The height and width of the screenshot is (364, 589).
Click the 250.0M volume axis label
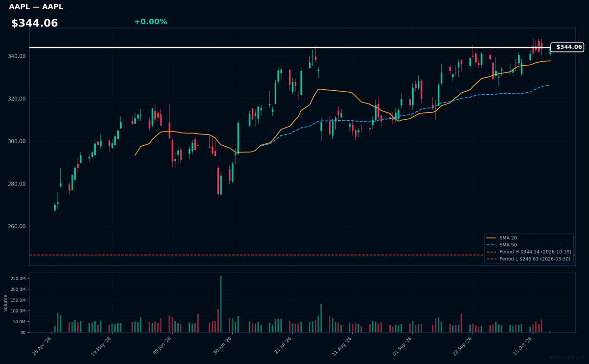(18, 279)
